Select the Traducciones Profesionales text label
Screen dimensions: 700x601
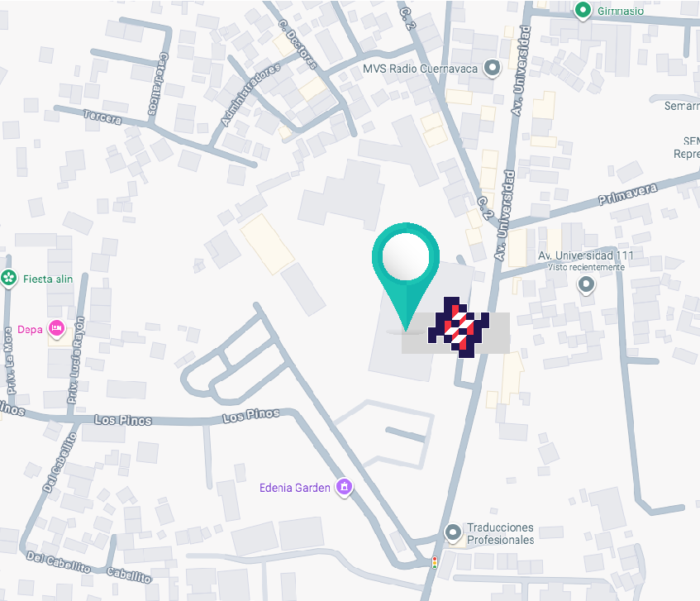501,533
